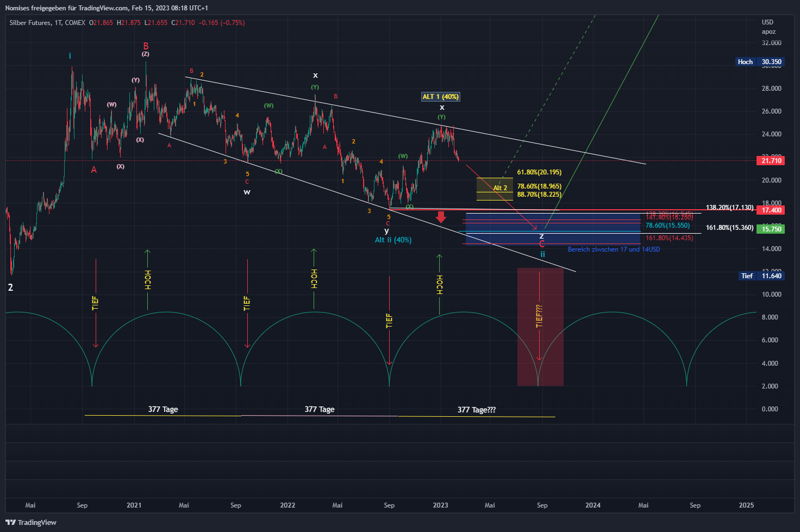Click the 78.60%(18.965) Fibonacci level
Image resolution: width=800 pixels, height=532 pixels.
click(539, 186)
